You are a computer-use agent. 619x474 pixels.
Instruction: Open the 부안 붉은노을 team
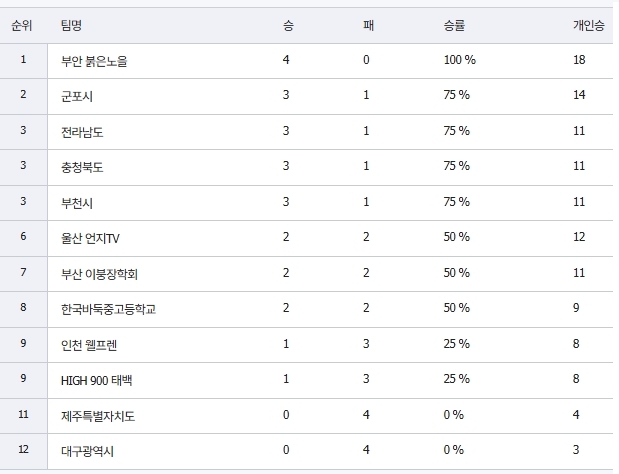pos(94,61)
